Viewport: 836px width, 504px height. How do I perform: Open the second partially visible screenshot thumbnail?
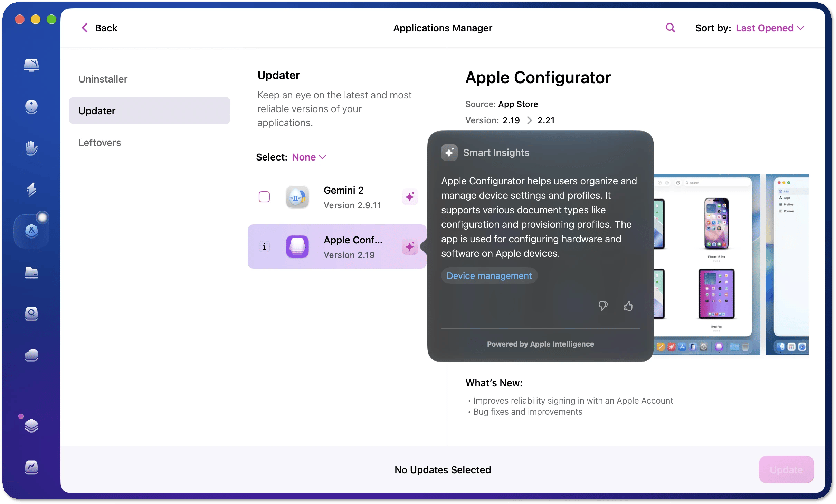point(787,264)
